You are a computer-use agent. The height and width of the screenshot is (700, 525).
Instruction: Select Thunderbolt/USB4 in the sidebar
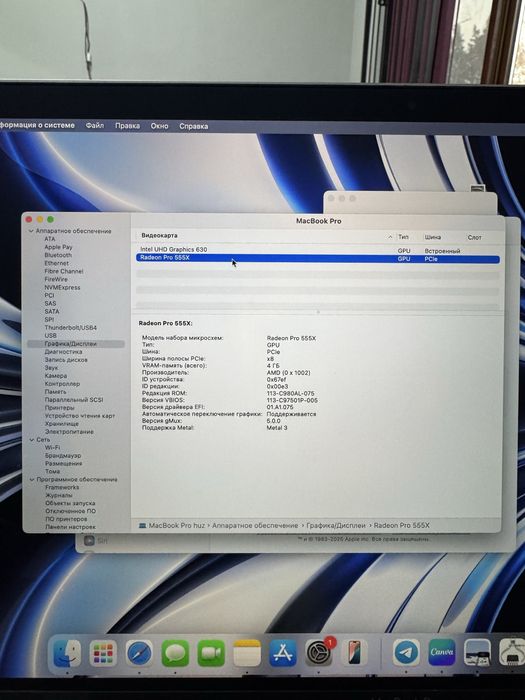[71, 327]
